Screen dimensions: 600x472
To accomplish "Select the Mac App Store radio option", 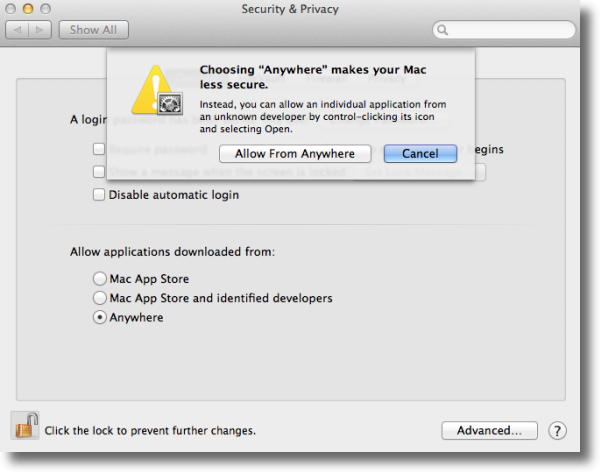I will click(x=99, y=279).
